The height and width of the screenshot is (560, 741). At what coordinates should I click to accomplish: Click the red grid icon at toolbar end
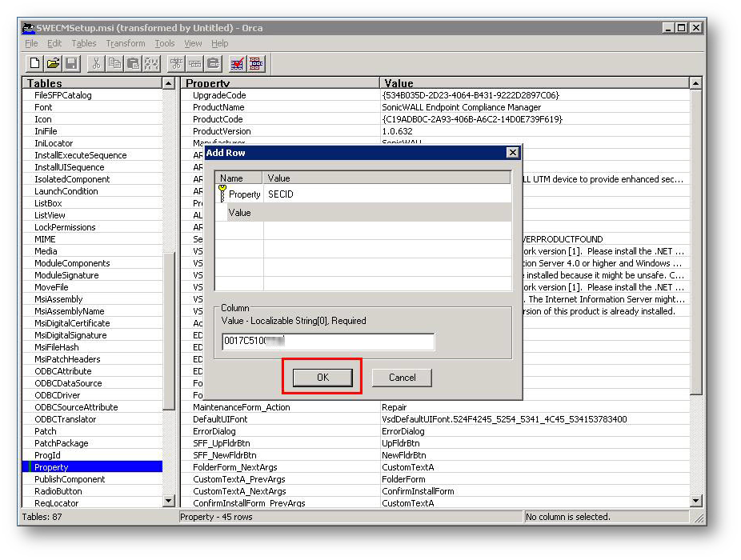coord(256,63)
